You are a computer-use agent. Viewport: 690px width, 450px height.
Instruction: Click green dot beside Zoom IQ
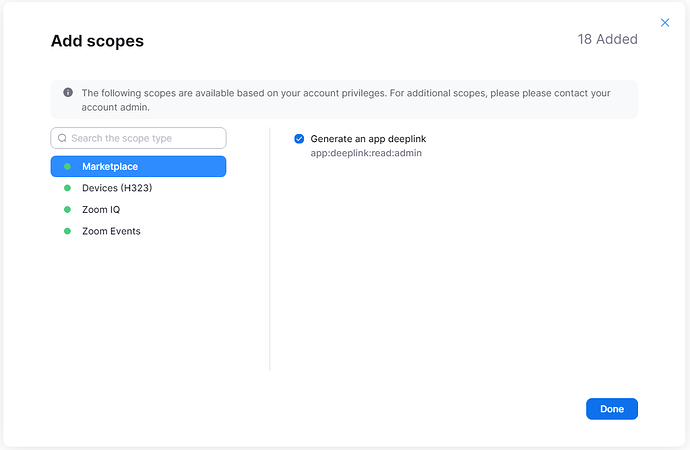coord(67,210)
